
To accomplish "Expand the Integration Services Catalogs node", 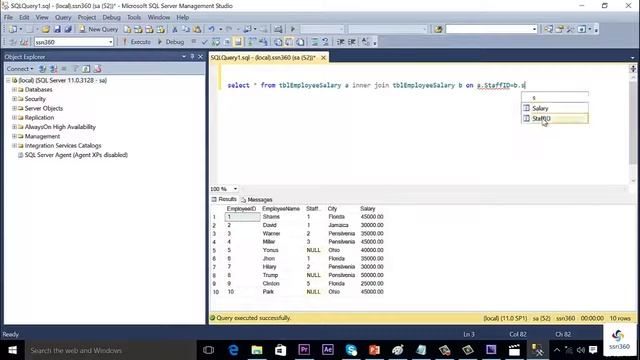I will (14, 145).
